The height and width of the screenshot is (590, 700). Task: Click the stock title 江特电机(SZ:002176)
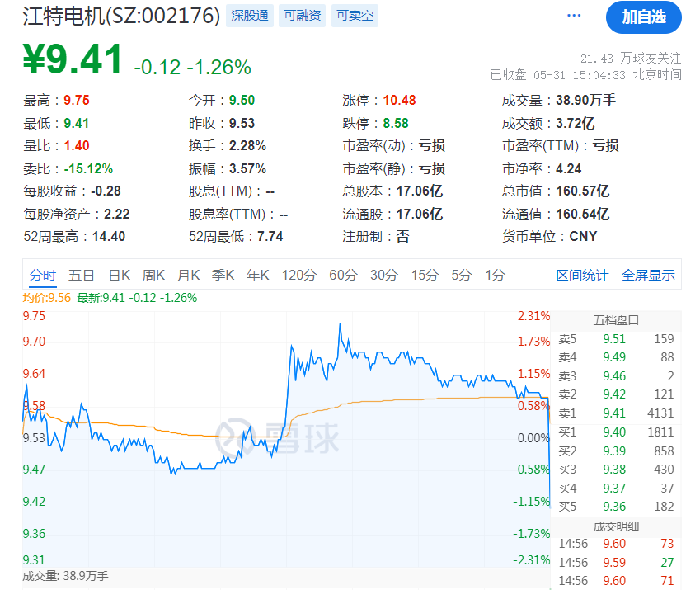[121, 16]
